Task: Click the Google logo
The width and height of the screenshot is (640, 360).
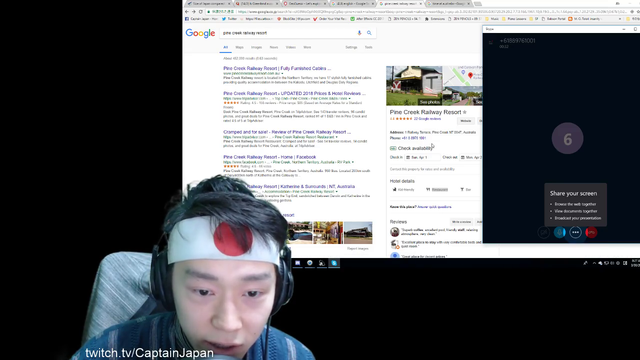Action: [200, 33]
